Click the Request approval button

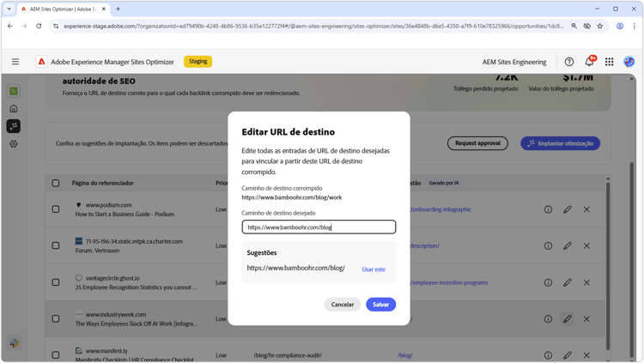[x=477, y=143]
